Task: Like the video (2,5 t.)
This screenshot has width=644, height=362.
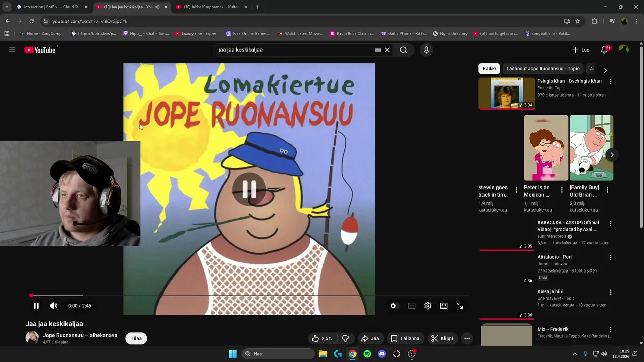Action: 321,338
